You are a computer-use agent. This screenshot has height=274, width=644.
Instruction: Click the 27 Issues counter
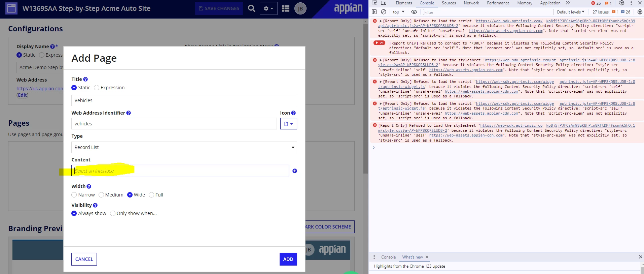coord(611,12)
